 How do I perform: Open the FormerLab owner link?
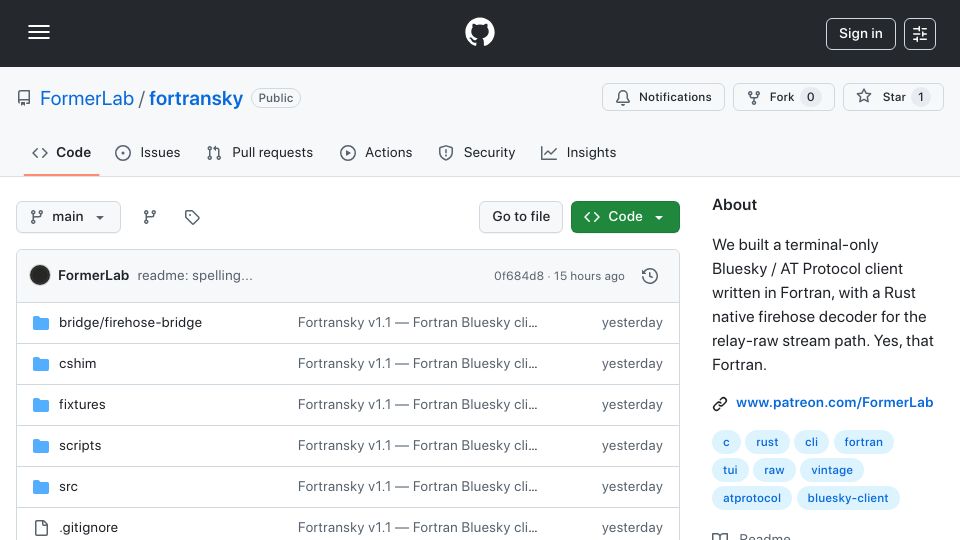tap(87, 98)
